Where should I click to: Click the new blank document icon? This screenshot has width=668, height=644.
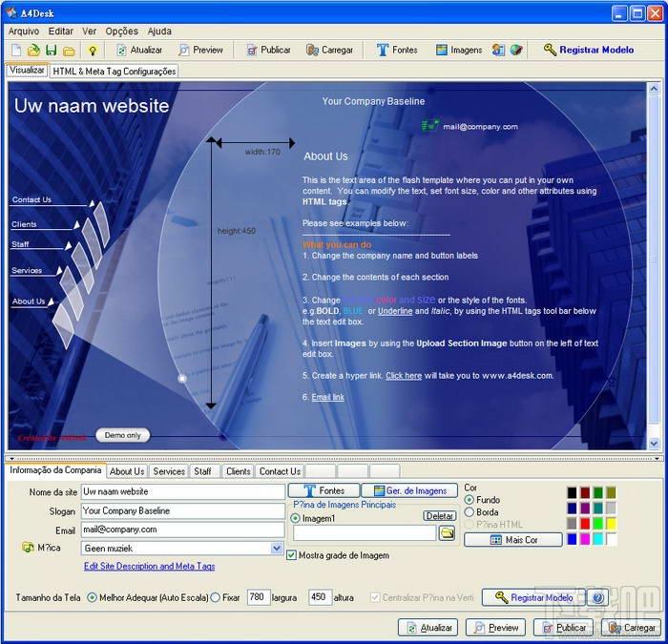[16, 51]
